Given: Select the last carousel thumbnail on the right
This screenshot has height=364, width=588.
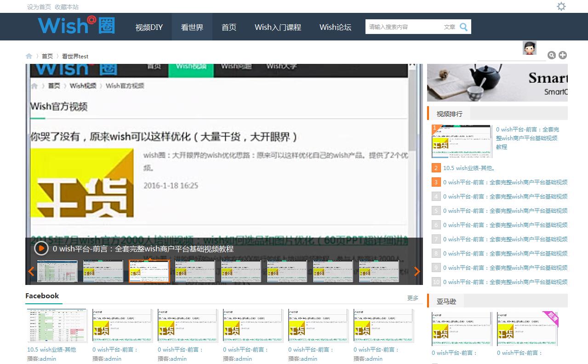Looking at the screenshot, I should (379, 271).
